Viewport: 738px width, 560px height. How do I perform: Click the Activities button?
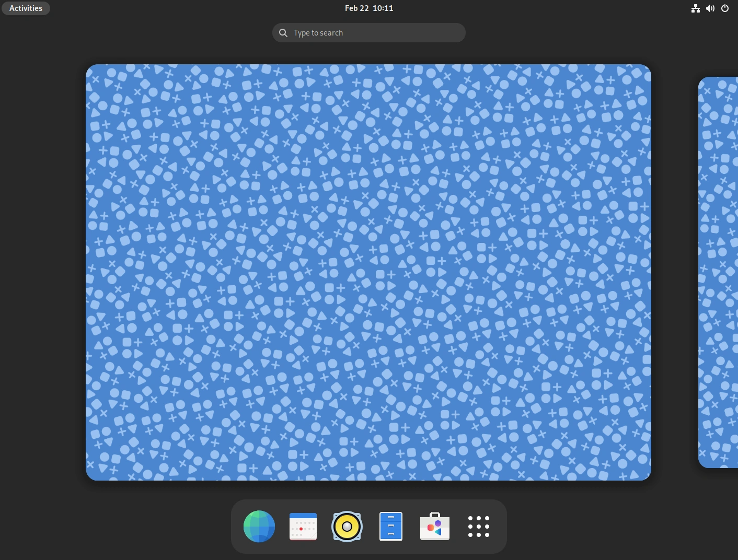pyautogui.click(x=26, y=8)
